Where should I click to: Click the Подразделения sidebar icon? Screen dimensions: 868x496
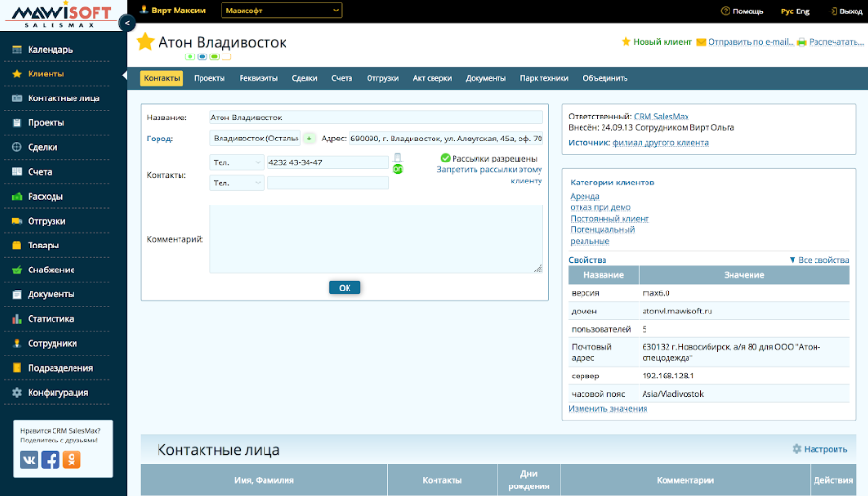[17, 368]
